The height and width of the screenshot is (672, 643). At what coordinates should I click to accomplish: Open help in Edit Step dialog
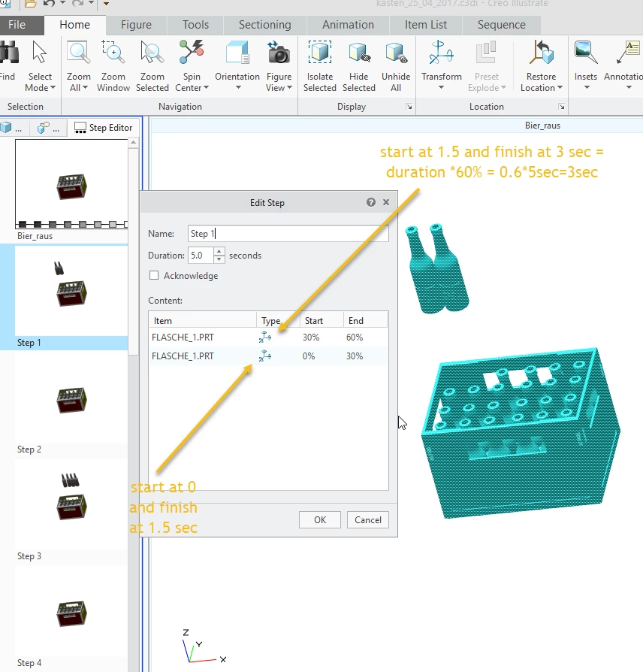pos(371,202)
